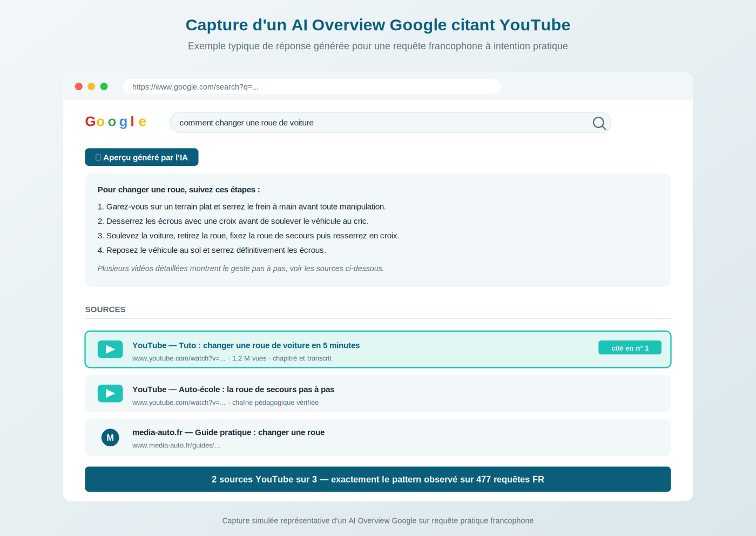Open the Auto-école YouTube play icon

[x=110, y=393]
